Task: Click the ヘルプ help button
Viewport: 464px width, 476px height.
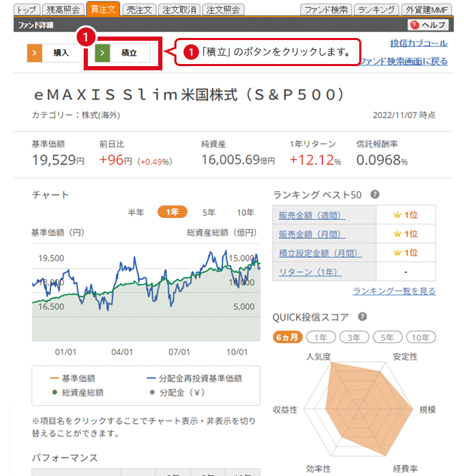Action: coord(428,25)
